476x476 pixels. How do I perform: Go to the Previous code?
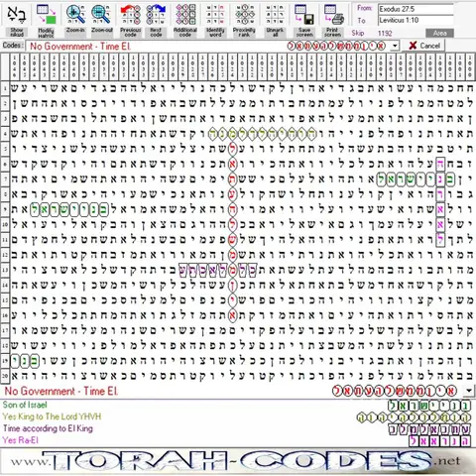click(x=131, y=21)
